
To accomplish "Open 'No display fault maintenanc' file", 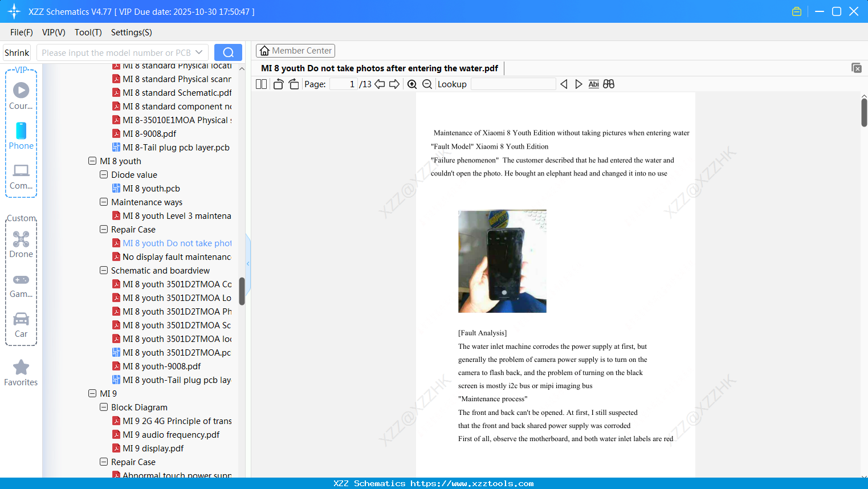I will click(172, 257).
